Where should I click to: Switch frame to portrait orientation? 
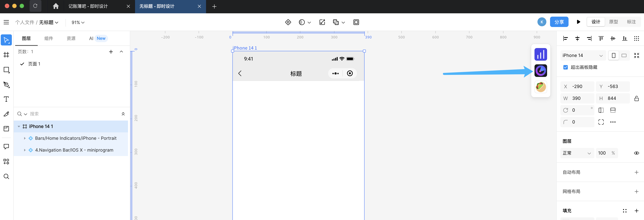click(613, 55)
